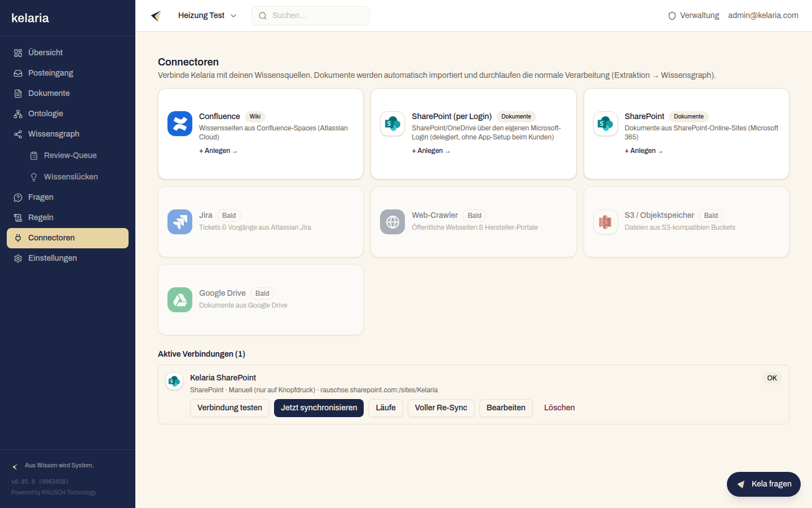Click the Übersicht dashboard icon in sidebar
The image size is (812, 508).
(x=18, y=53)
